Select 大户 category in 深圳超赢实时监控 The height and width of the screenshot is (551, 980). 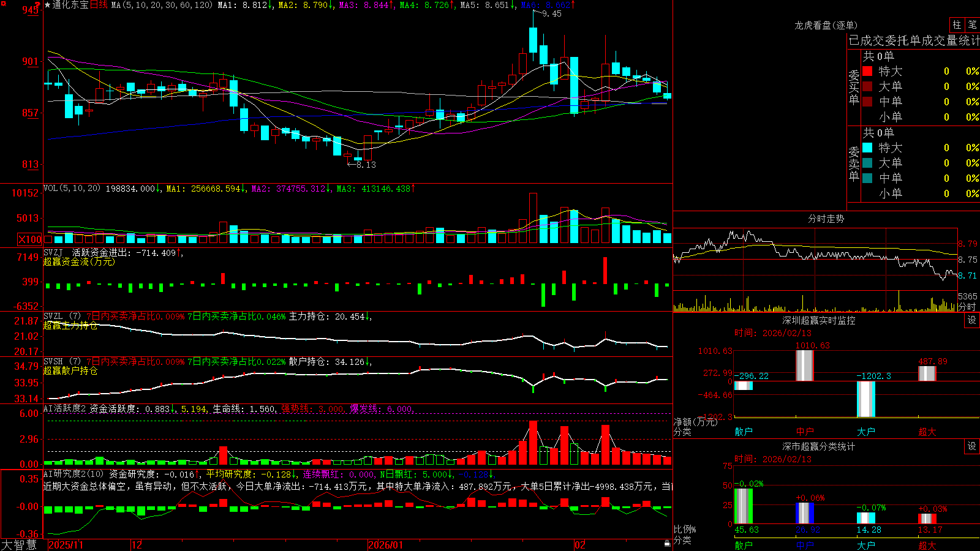[866, 432]
